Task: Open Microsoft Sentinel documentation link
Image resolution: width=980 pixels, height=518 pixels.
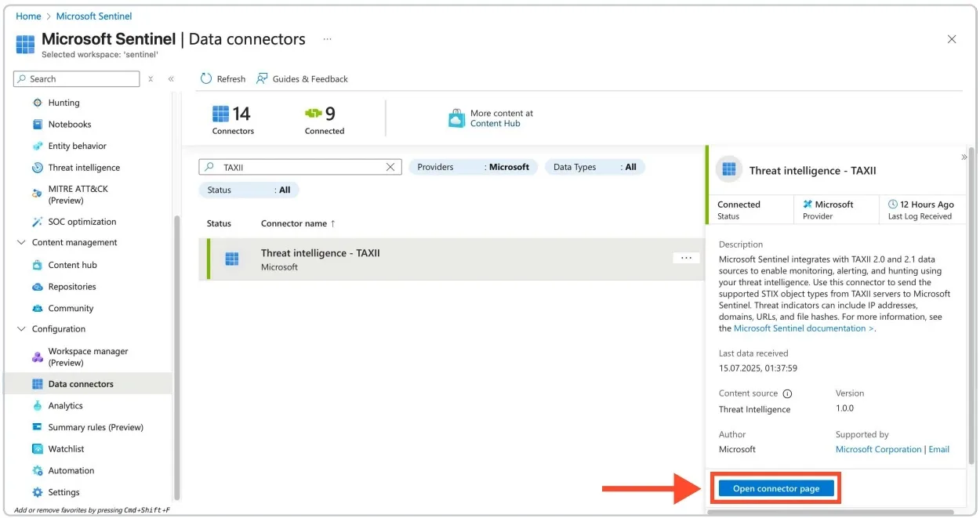Action: (804, 328)
